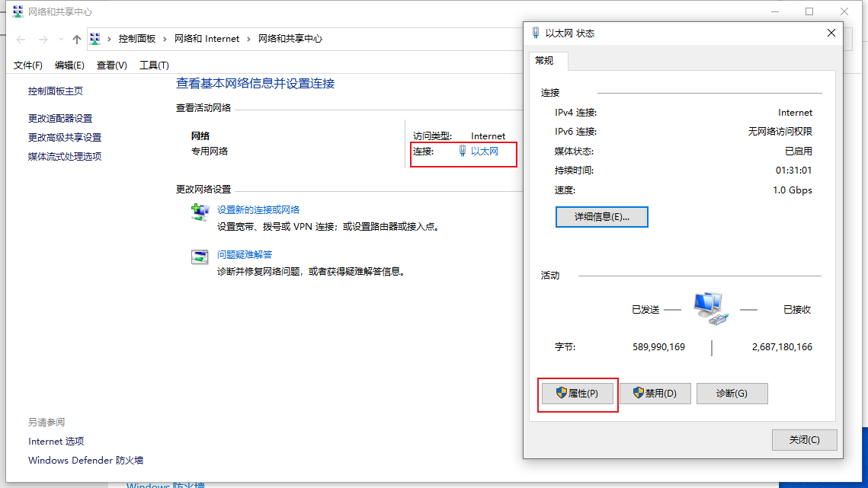
Task: Click the 禁用(D) button
Action: coord(655,394)
